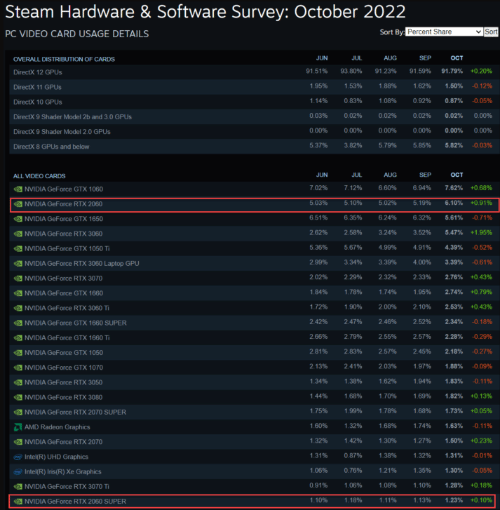The image size is (500, 510).
Task: Click the ALL VIDEO CARDS section heading
Action: 39,176
